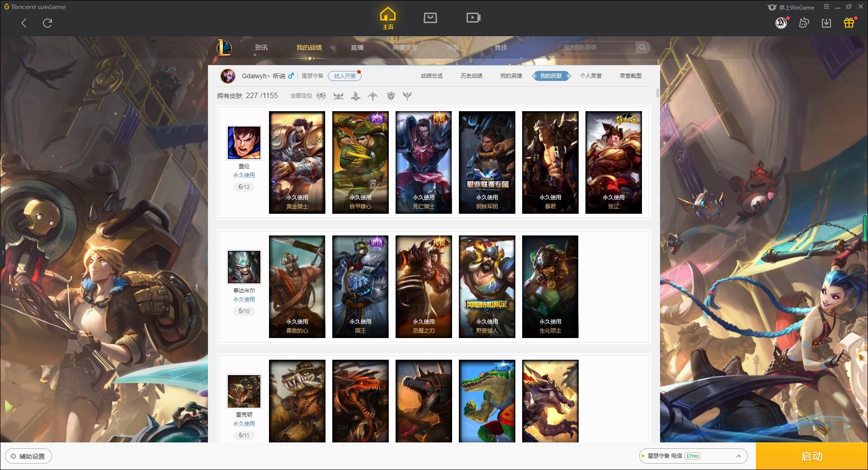
Task: Select the 全部定位 filter
Action: point(301,96)
